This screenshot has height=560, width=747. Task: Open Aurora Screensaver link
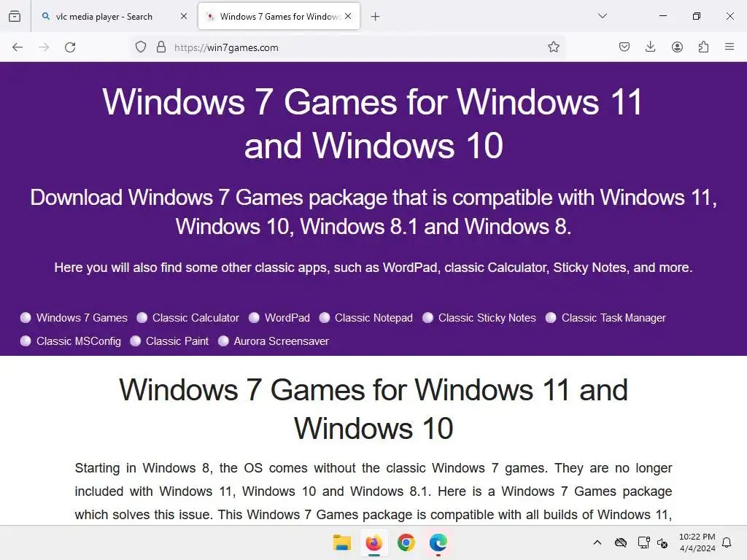pos(282,341)
